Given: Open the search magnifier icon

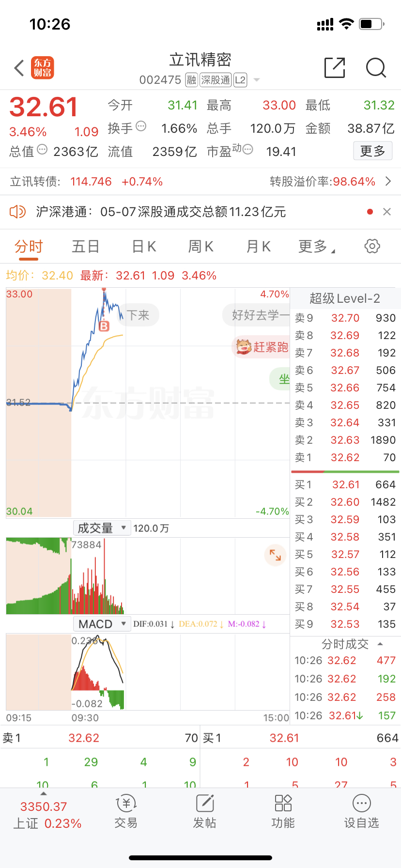Looking at the screenshot, I should click(376, 68).
